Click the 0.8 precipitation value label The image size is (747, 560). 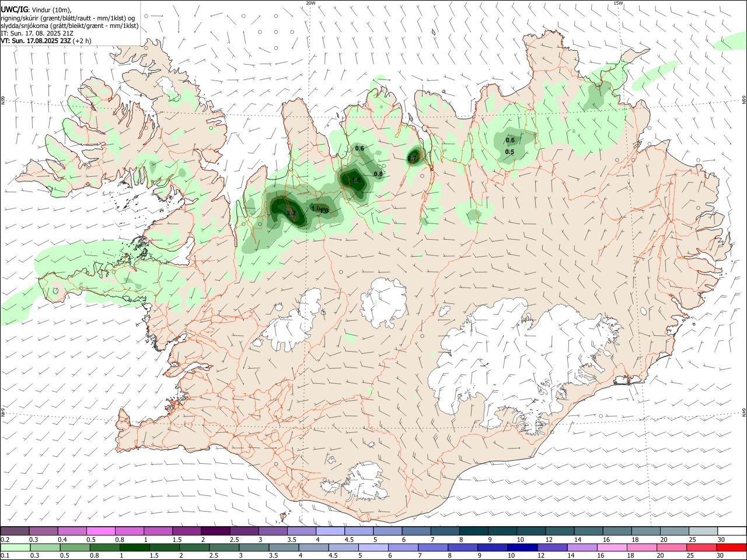(378, 174)
